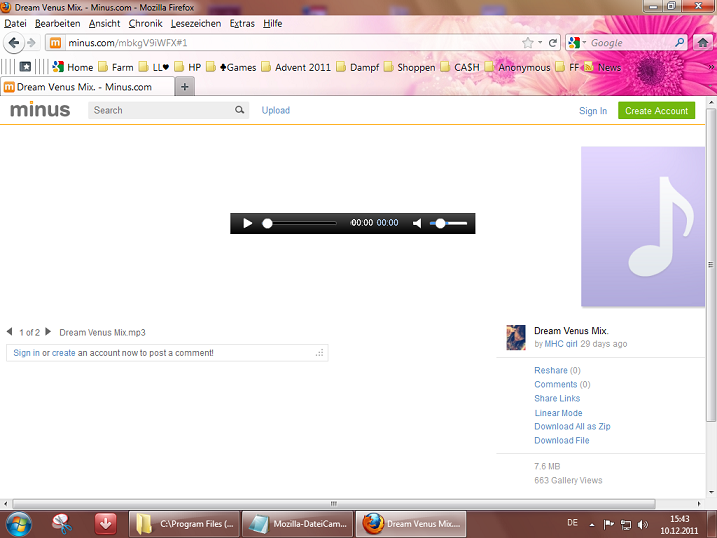
Task: Click the Firefox home button
Action: coord(704,43)
